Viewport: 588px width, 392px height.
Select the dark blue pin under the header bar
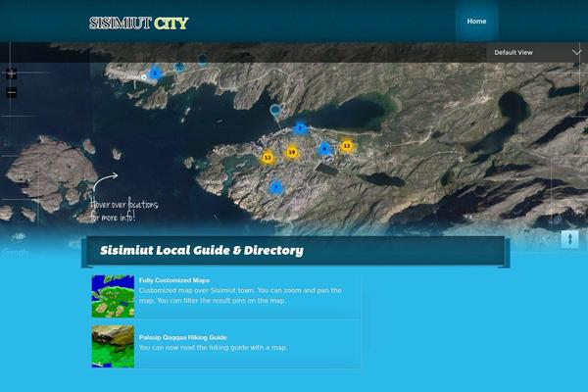coord(202,59)
